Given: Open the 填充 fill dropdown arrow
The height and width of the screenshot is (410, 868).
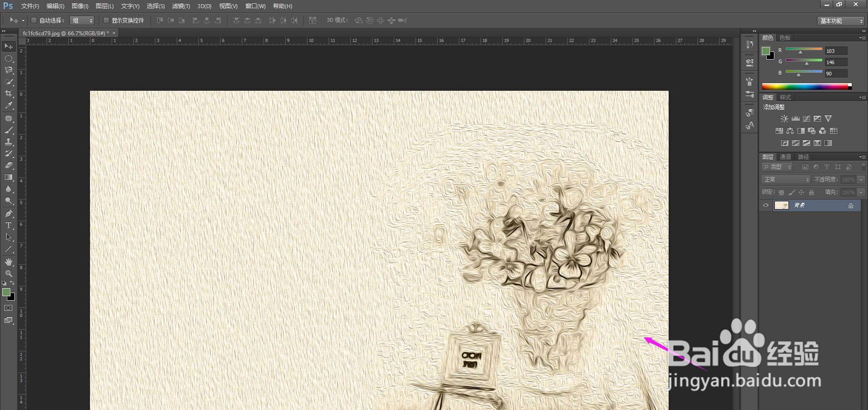Looking at the screenshot, I should [x=861, y=192].
